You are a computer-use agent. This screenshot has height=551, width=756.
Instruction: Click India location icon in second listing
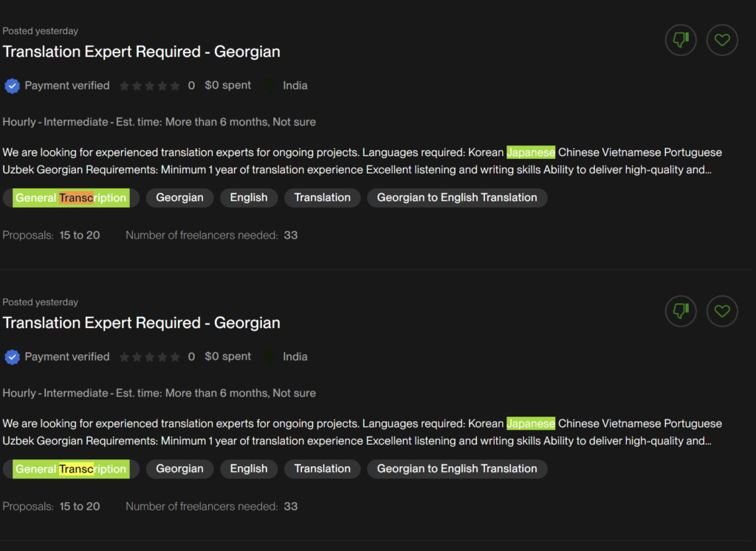coord(271,357)
